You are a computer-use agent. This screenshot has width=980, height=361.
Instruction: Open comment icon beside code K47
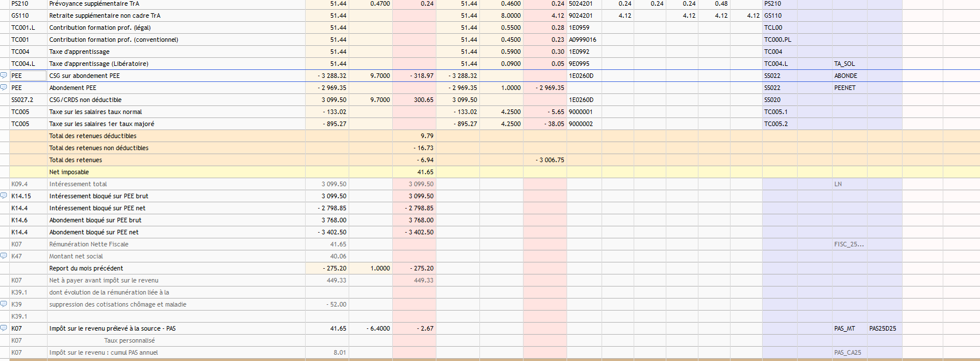[4, 256]
